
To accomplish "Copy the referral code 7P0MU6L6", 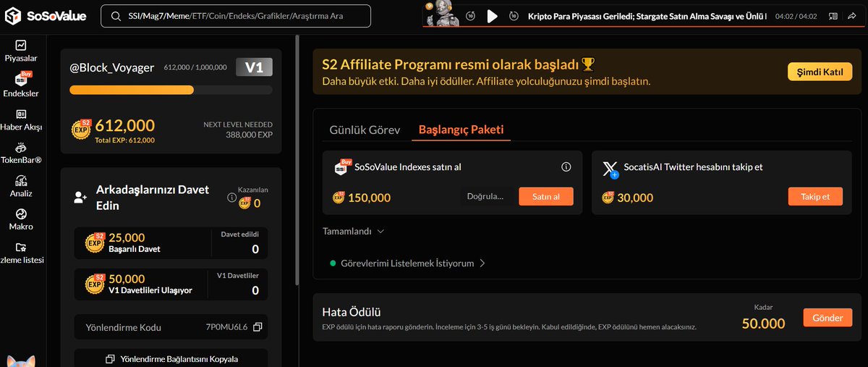I will click(x=257, y=327).
